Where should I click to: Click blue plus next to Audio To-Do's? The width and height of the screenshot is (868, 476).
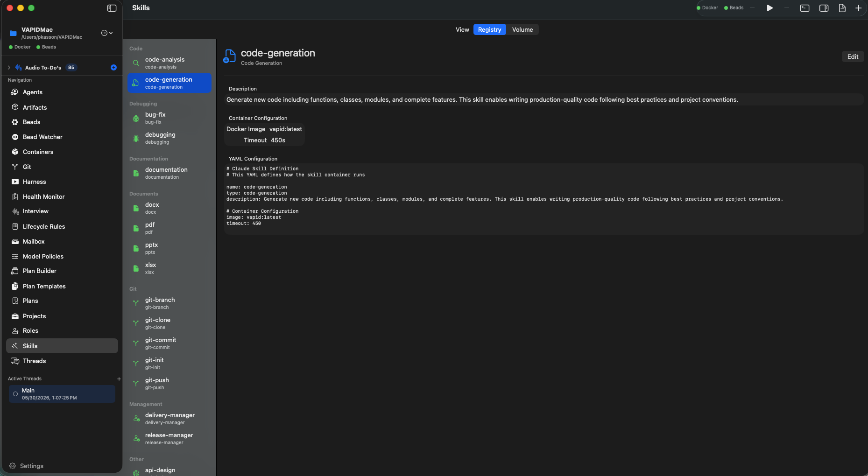coord(113,68)
